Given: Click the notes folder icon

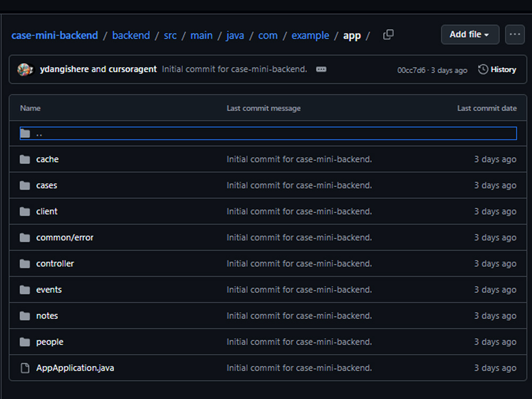Looking at the screenshot, I should pyautogui.click(x=25, y=316).
